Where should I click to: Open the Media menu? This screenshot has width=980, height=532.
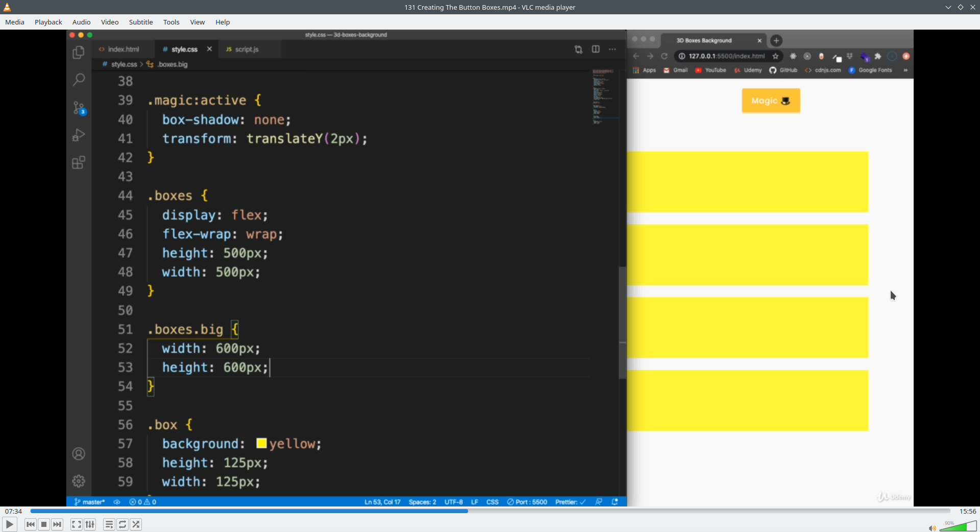[15, 22]
